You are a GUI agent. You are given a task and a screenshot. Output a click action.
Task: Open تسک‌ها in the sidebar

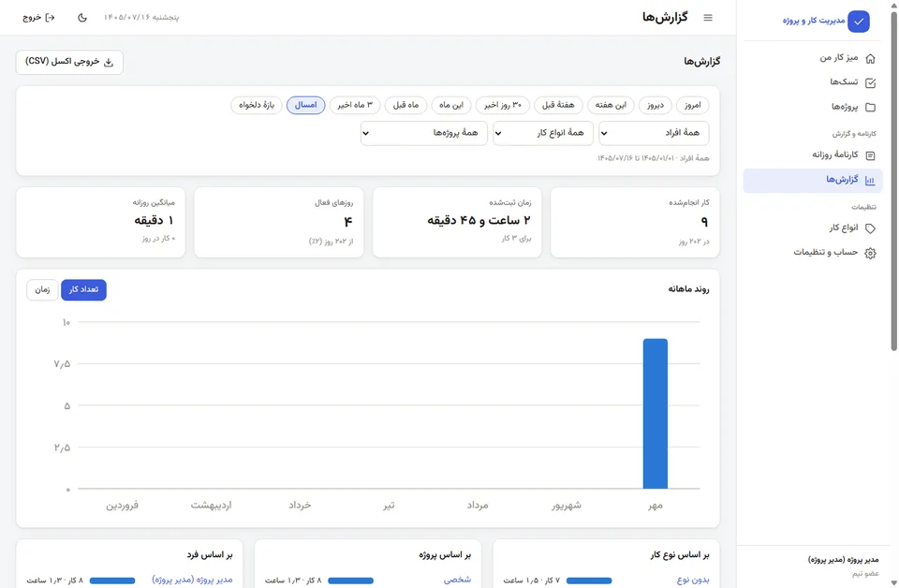813,82
